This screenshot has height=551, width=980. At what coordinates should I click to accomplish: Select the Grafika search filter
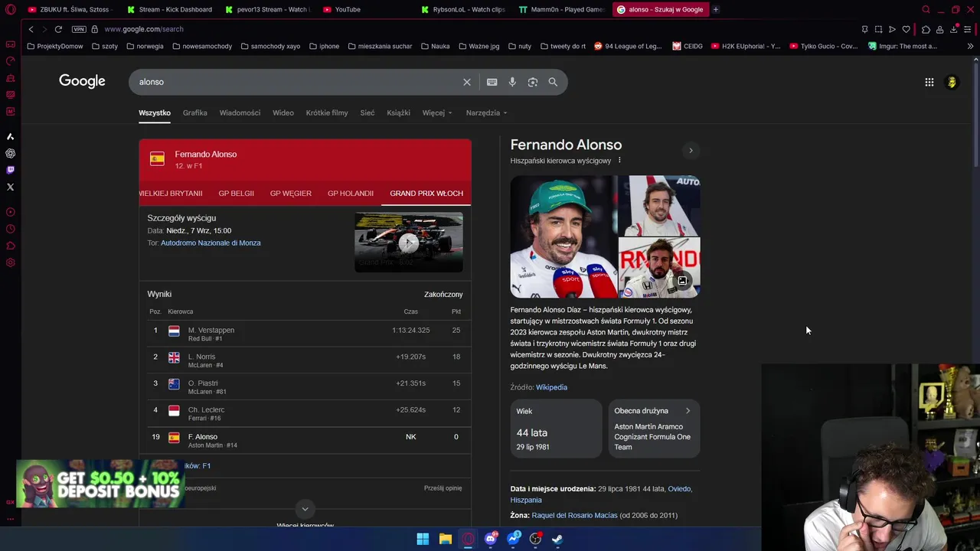click(194, 112)
